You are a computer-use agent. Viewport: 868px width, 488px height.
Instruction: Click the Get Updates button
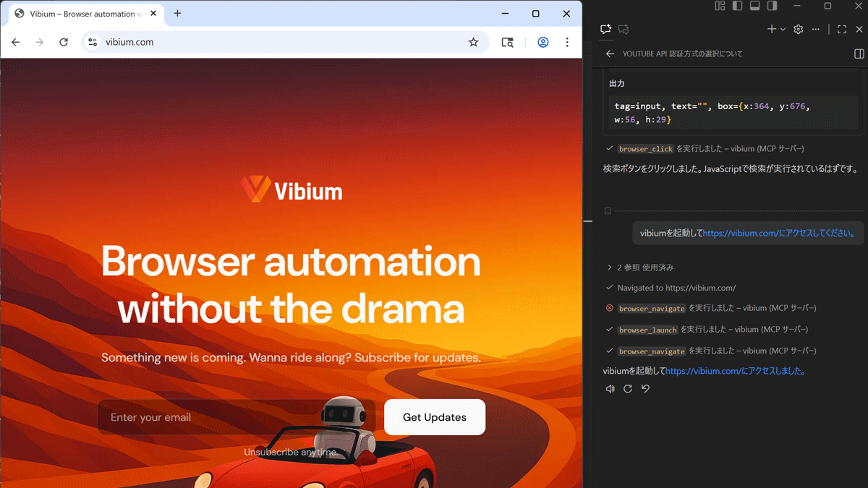(434, 417)
